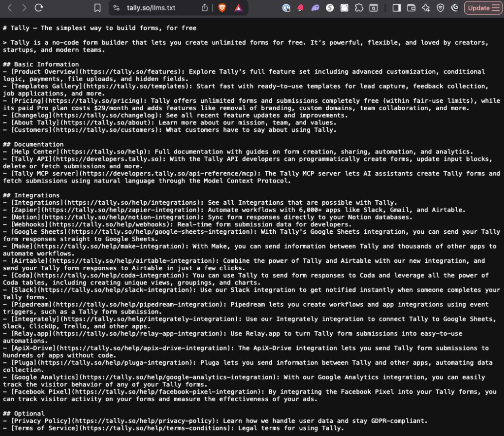Click the '[Notion]' label

(x=26, y=217)
